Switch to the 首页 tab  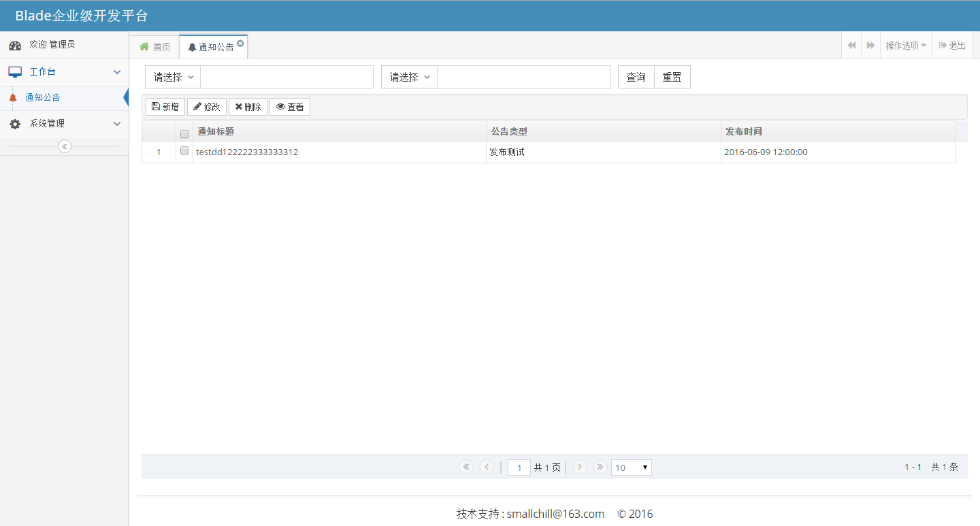pyautogui.click(x=154, y=46)
